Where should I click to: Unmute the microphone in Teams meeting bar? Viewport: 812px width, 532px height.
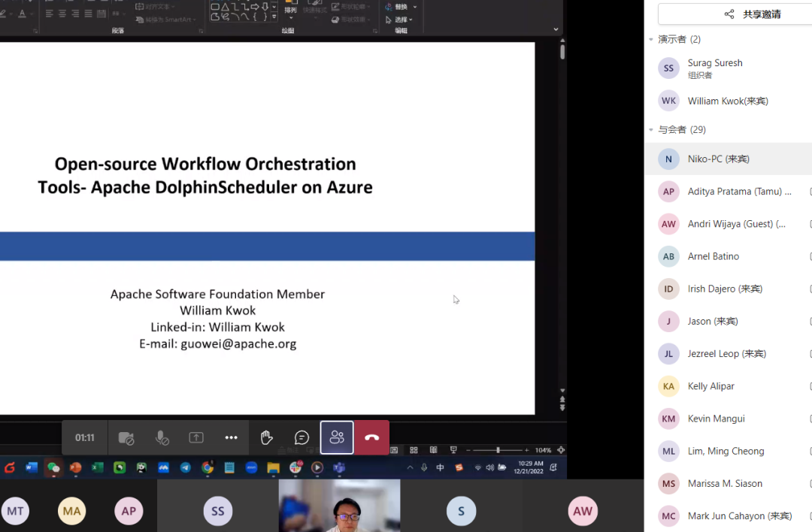(x=162, y=438)
